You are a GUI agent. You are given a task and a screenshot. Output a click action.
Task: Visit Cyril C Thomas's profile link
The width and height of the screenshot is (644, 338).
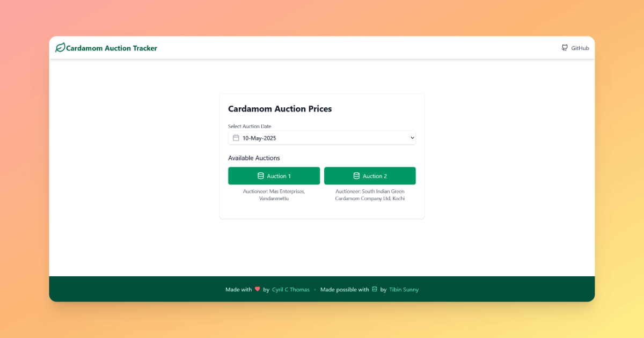click(290, 289)
